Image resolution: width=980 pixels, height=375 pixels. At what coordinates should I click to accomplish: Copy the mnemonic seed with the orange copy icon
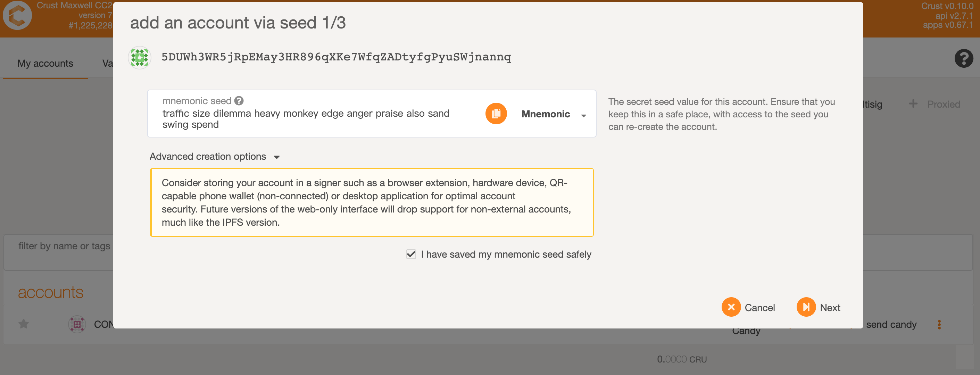coord(496,114)
